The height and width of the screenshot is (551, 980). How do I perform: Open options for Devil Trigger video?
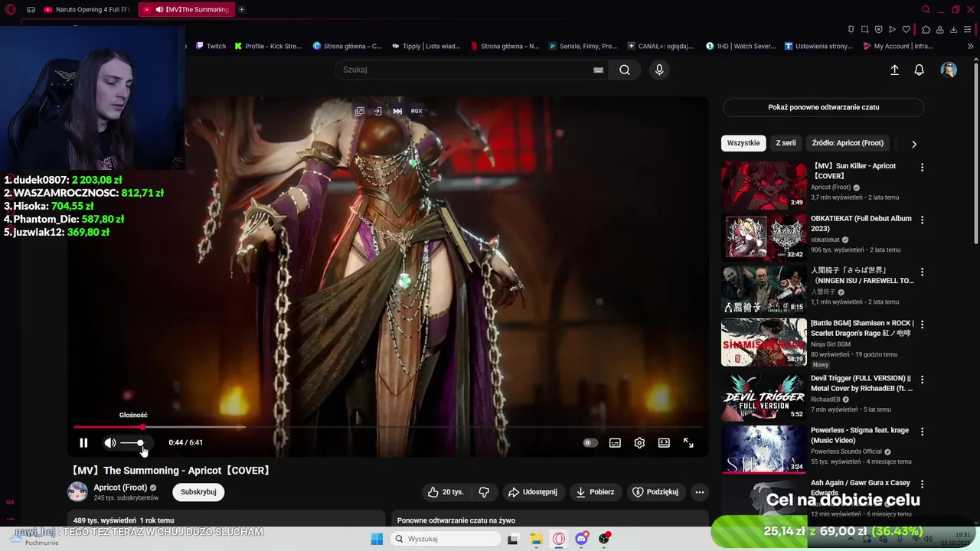tap(922, 380)
